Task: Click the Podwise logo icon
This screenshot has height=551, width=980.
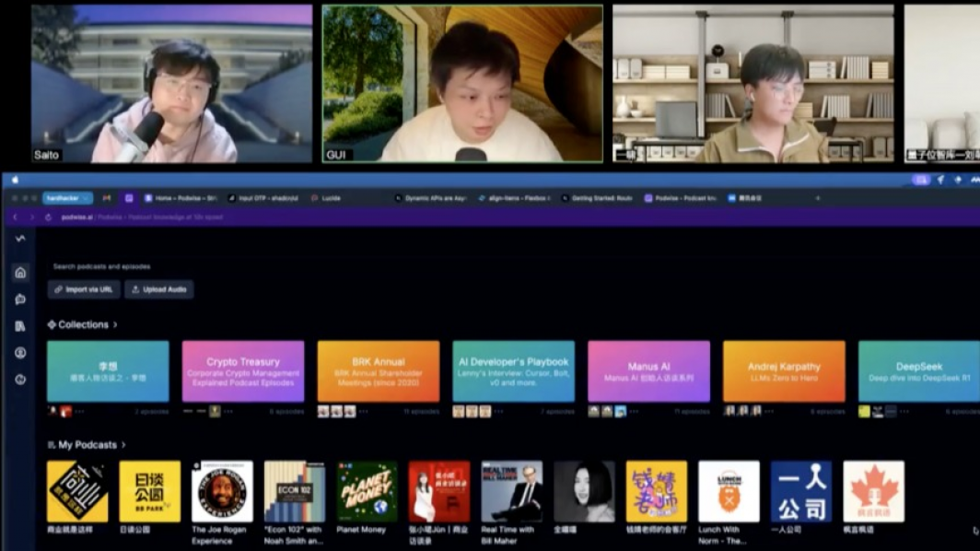Action: (20, 239)
